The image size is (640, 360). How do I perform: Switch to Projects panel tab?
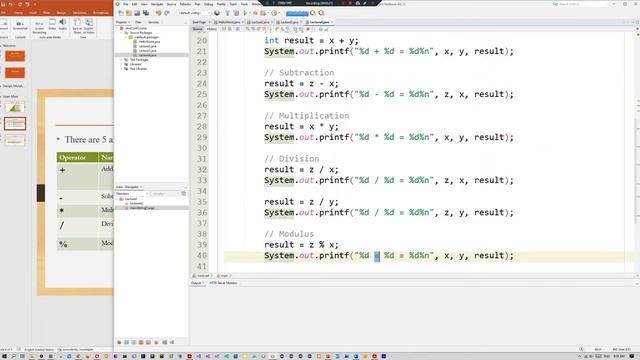(x=121, y=22)
